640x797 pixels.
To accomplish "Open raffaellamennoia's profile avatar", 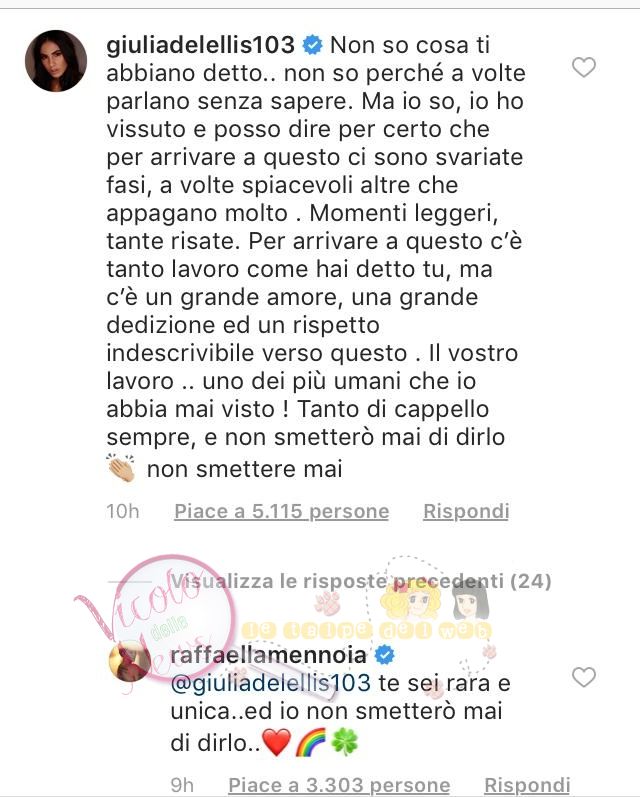I will point(130,661).
